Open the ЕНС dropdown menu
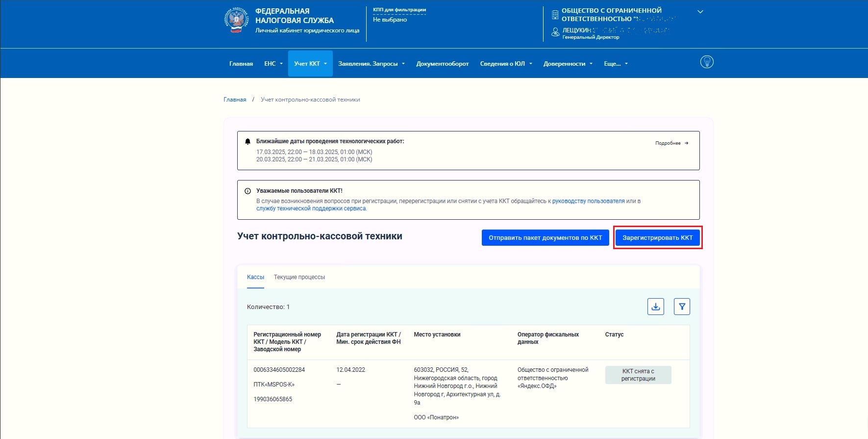Image resolution: width=868 pixels, height=439 pixels. pos(273,64)
